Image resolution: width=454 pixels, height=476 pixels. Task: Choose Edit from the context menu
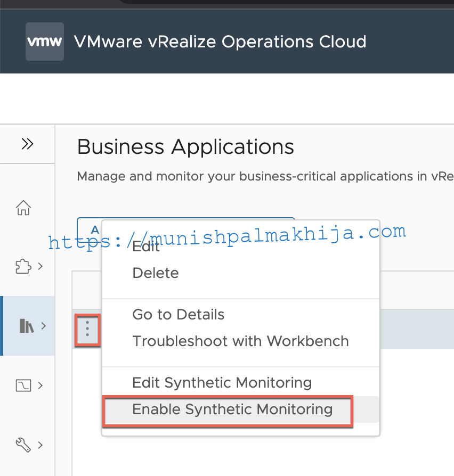146,247
